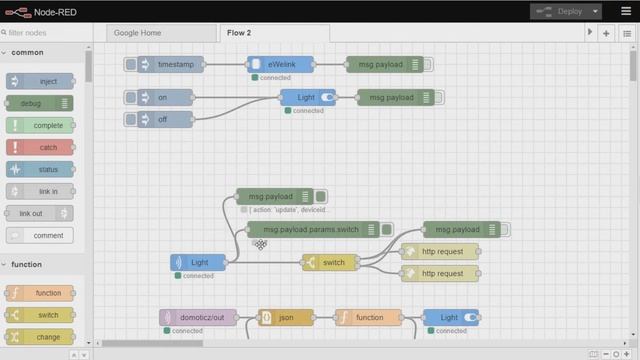
Task: Reset canvas zoom
Action: tap(616, 354)
